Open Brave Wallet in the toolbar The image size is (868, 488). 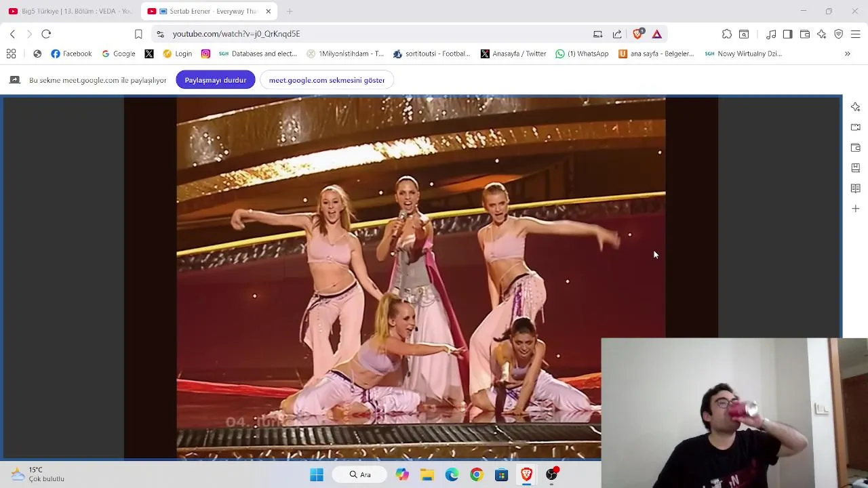[805, 34]
